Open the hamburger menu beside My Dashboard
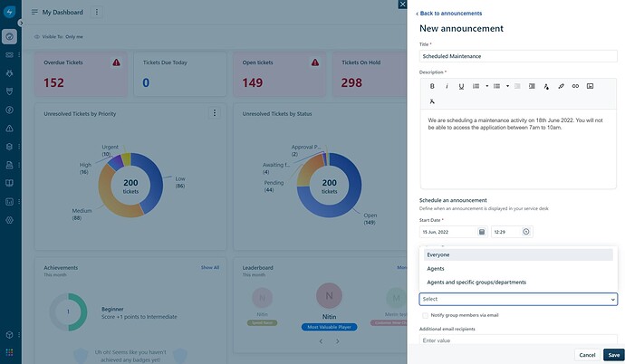Screen dimensions: 625x364 pyautogui.click(x=34, y=13)
